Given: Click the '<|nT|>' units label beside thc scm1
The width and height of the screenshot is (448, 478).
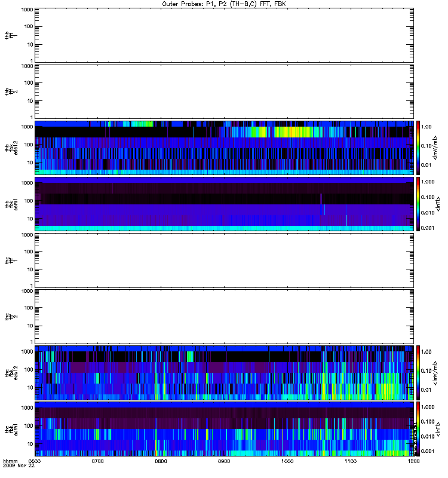Looking at the screenshot, I should click(438, 428).
